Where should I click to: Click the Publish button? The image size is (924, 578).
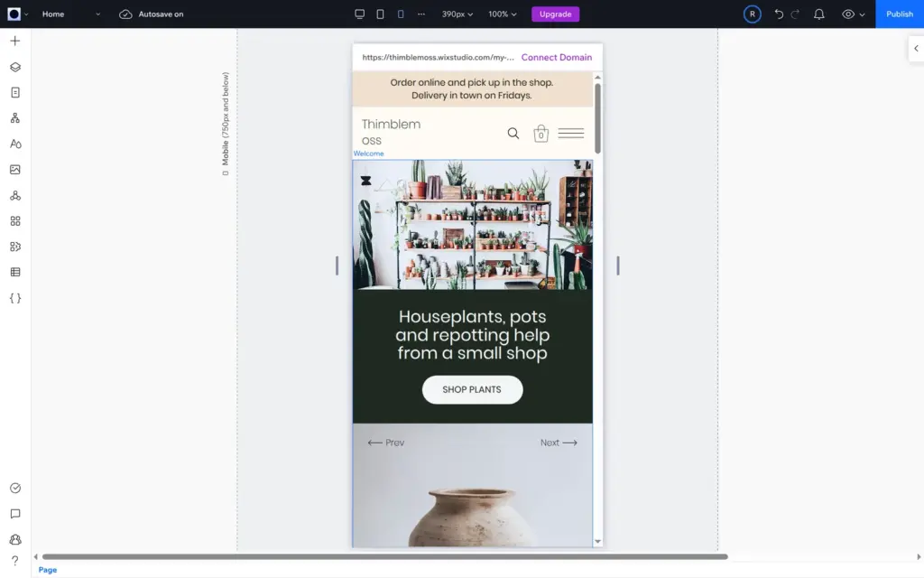click(x=900, y=14)
